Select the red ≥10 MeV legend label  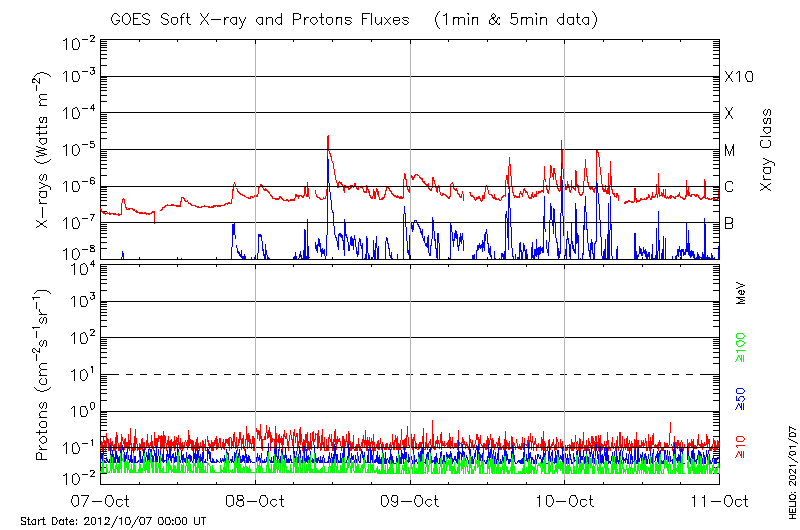point(741,447)
